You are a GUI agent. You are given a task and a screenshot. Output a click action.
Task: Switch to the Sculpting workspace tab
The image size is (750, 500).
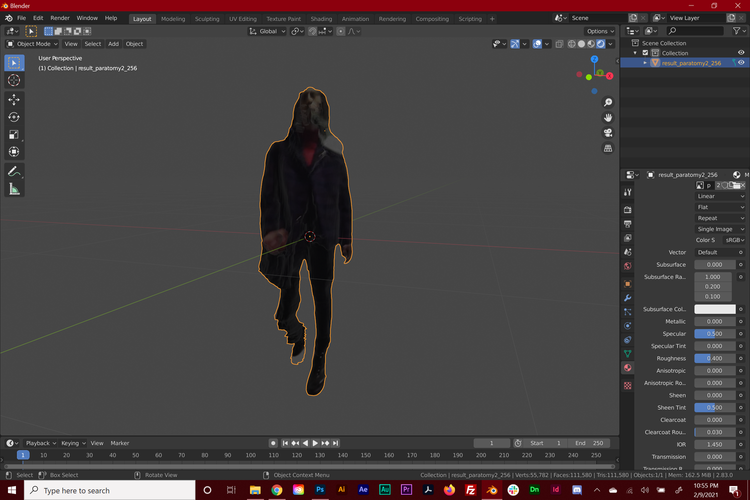(207, 18)
